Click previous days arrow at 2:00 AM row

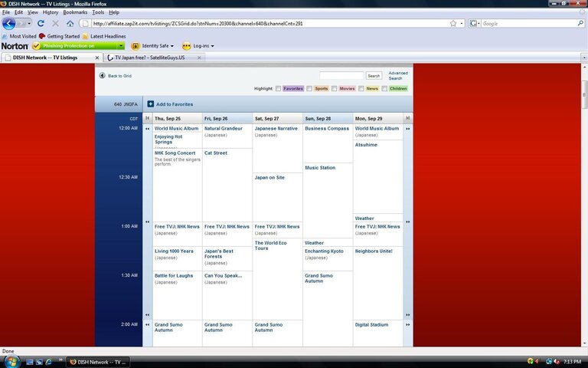point(147,324)
